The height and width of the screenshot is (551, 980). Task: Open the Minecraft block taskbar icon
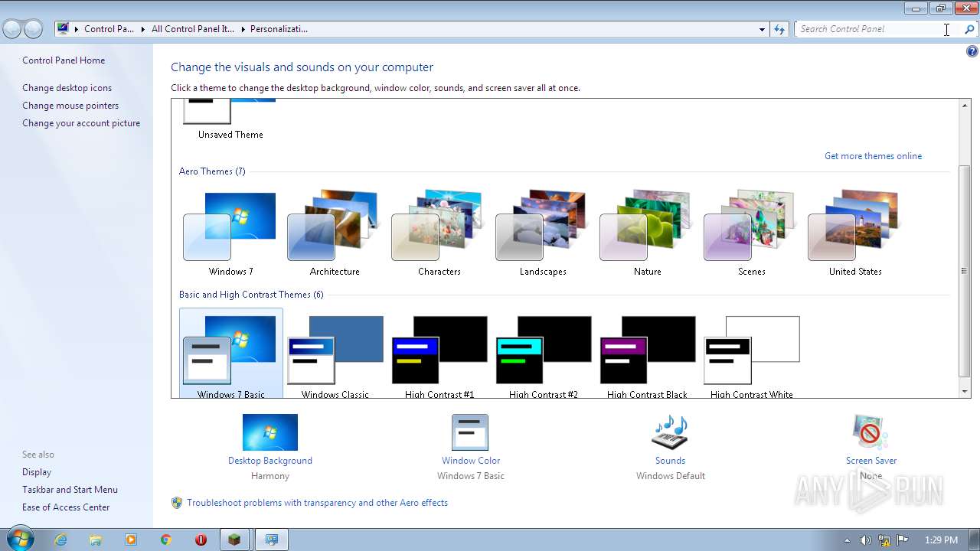[x=235, y=540]
